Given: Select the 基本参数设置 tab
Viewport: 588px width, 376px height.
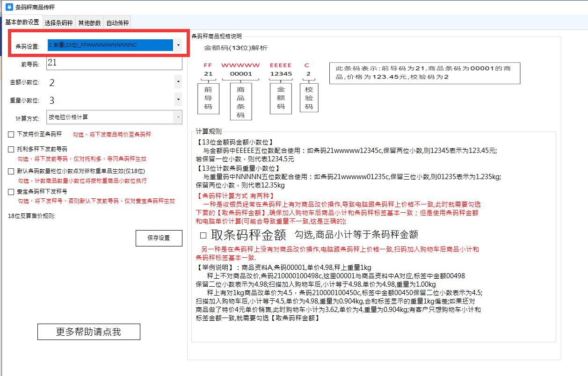Looking at the screenshot, I should point(22,22).
